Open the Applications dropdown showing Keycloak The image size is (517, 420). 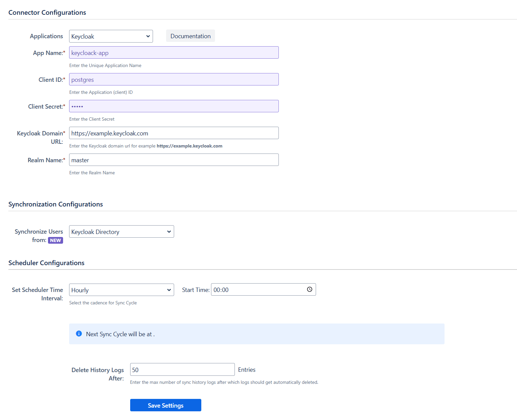pyautogui.click(x=111, y=36)
